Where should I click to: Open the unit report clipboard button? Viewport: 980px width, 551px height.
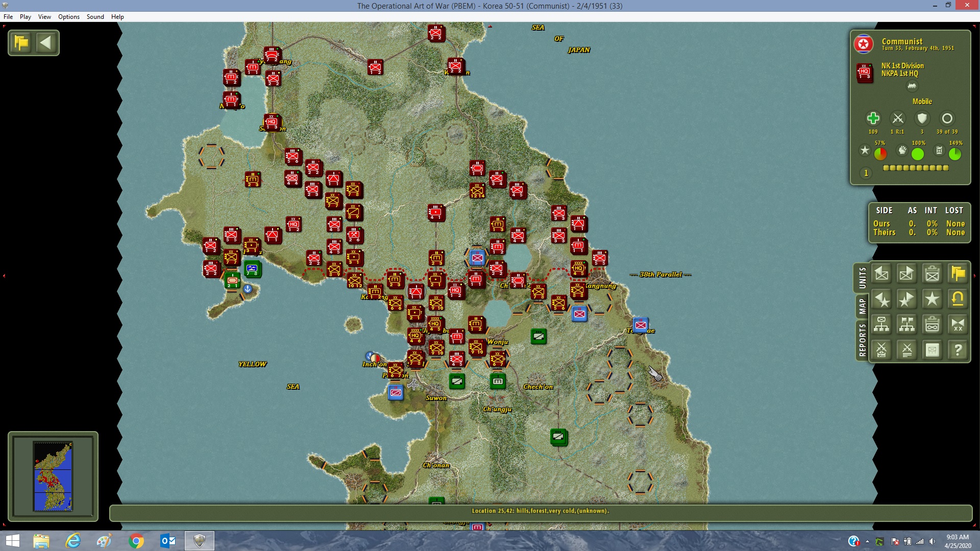click(x=933, y=274)
